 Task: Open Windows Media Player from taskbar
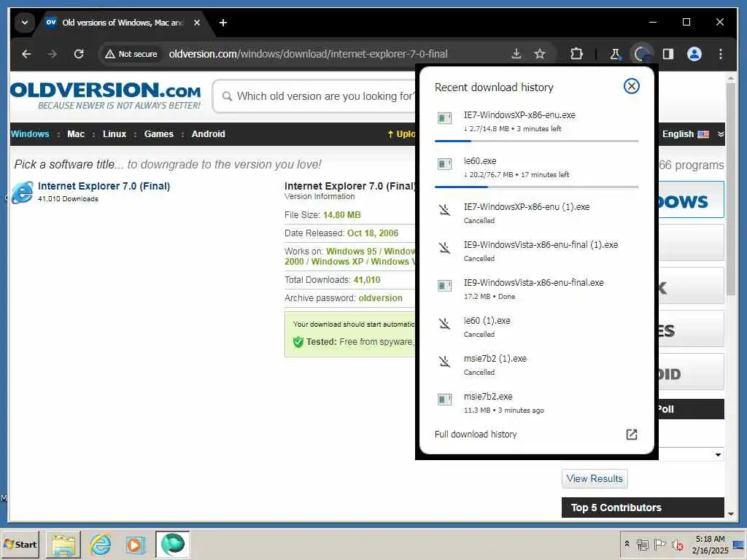click(x=135, y=545)
